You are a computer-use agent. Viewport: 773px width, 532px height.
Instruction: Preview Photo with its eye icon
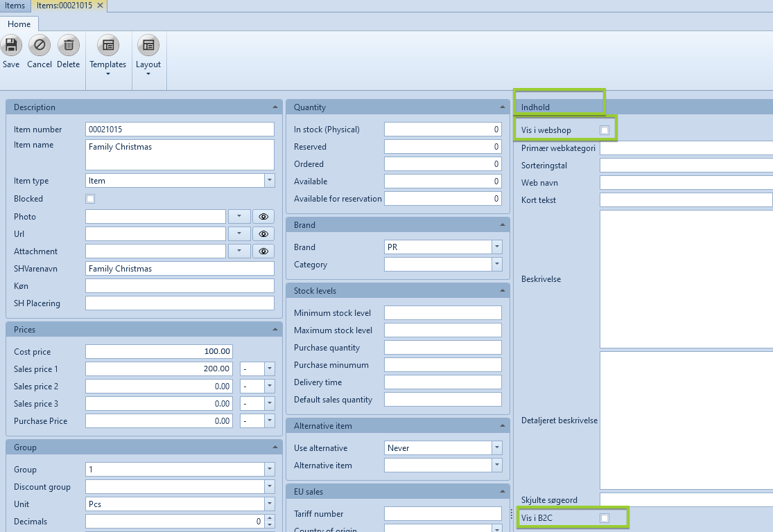click(x=263, y=217)
